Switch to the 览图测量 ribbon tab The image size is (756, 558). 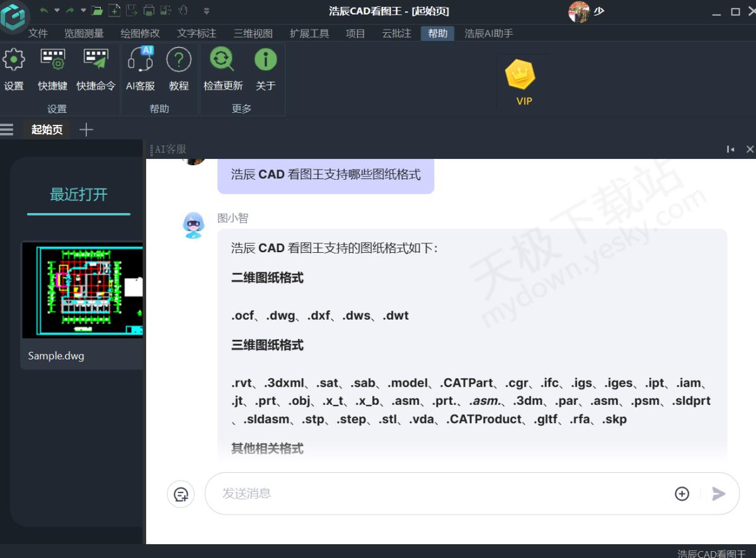click(x=84, y=33)
